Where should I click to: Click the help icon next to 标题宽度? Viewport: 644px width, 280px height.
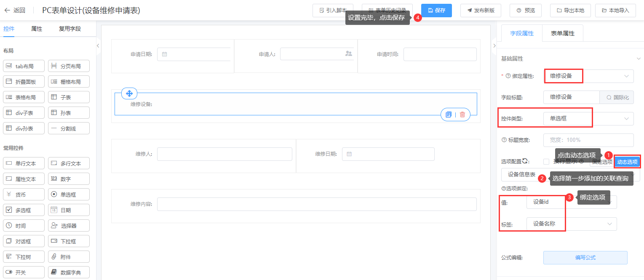[x=504, y=140]
